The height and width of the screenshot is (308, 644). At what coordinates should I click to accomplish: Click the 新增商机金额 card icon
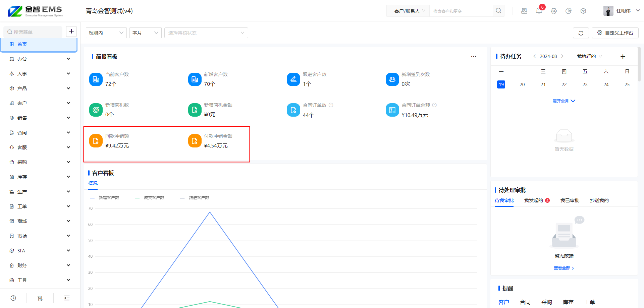(195, 110)
